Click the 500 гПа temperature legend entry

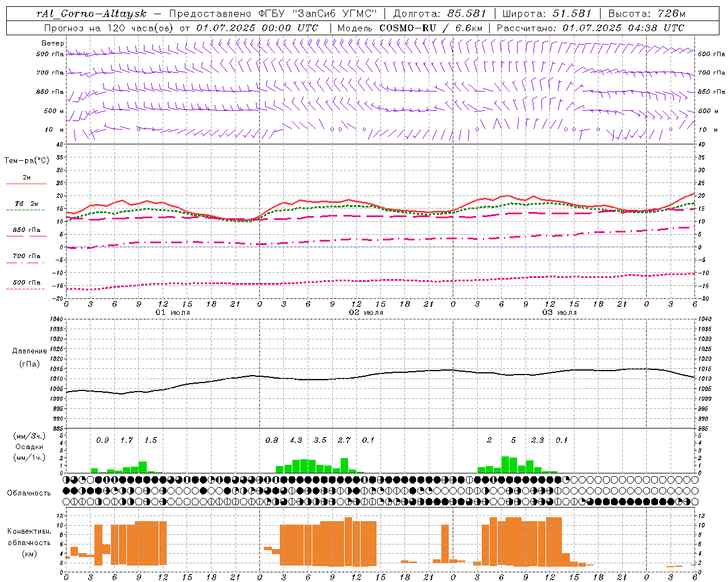click(26, 282)
